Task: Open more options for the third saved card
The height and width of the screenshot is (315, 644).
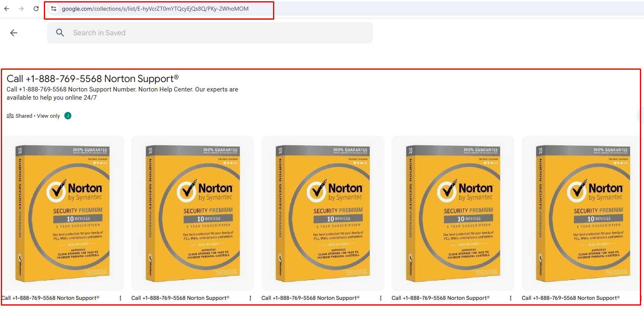Action: pos(380,298)
